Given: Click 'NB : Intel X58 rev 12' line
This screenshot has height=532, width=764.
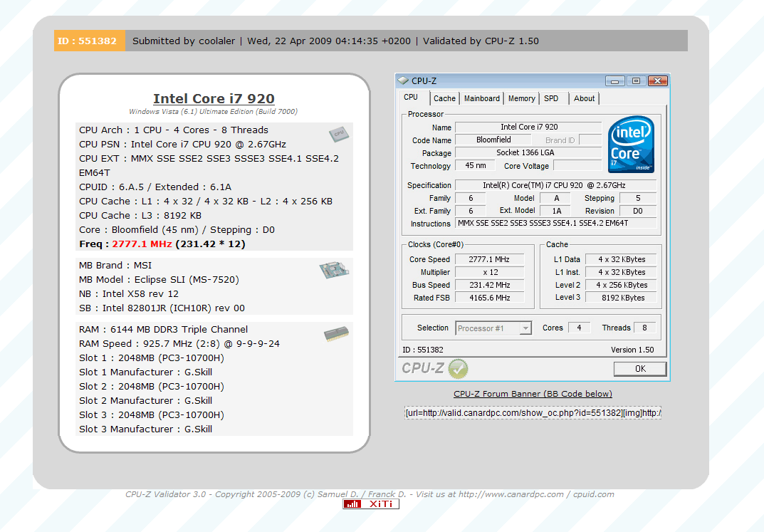Looking at the screenshot, I should 129,293.
